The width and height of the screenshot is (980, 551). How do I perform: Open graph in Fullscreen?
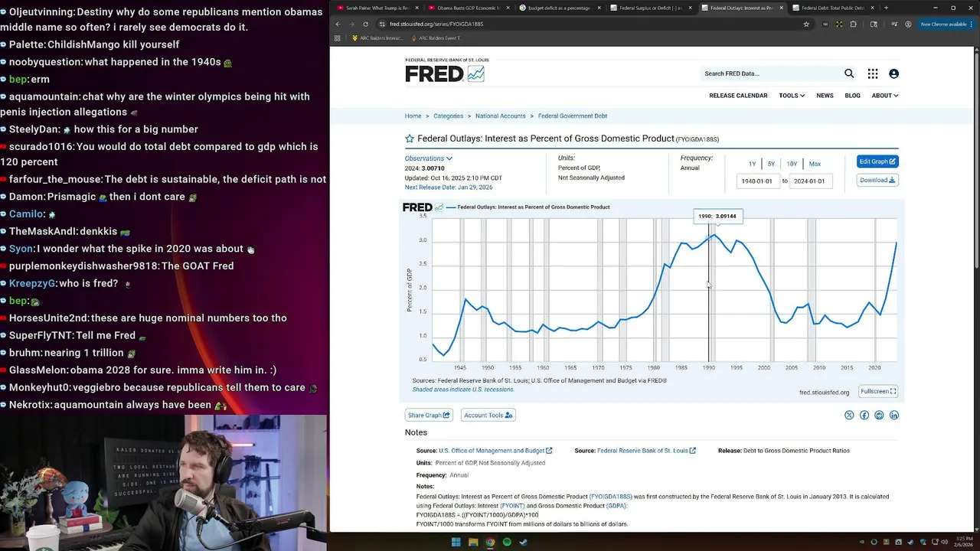pos(878,391)
